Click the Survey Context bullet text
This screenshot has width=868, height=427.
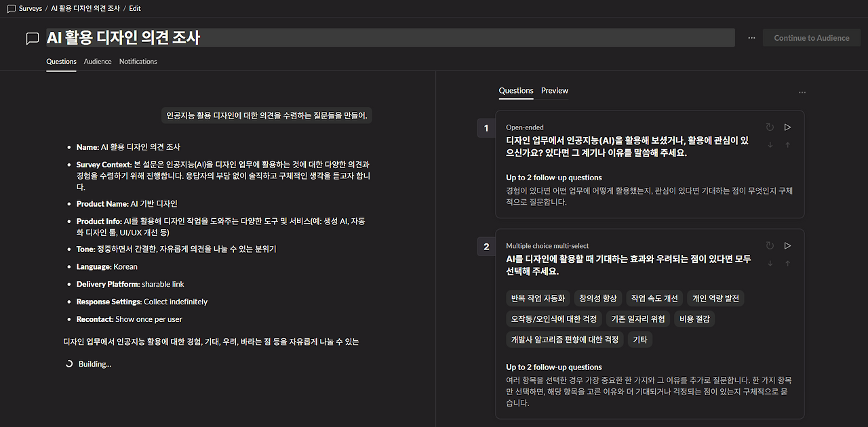coord(223,176)
